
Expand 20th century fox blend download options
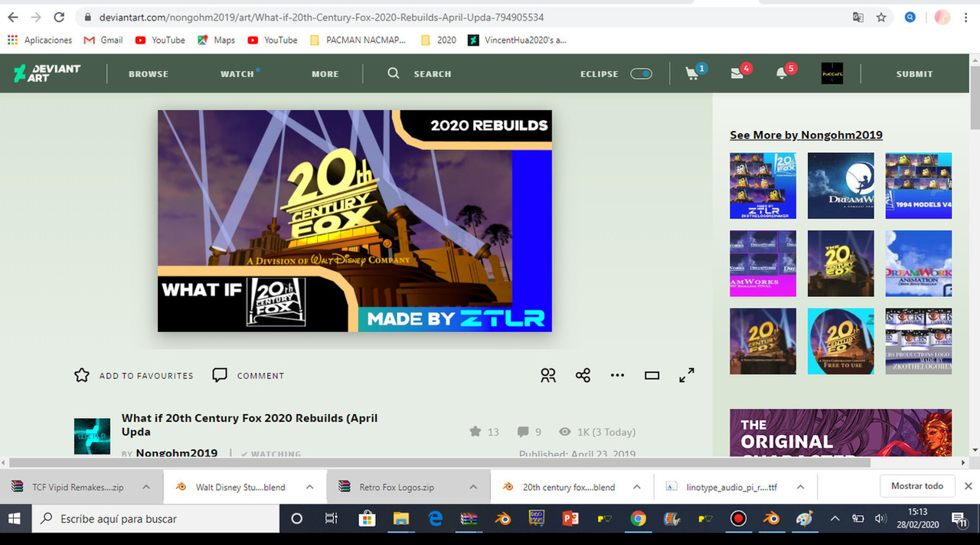coord(636,487)
